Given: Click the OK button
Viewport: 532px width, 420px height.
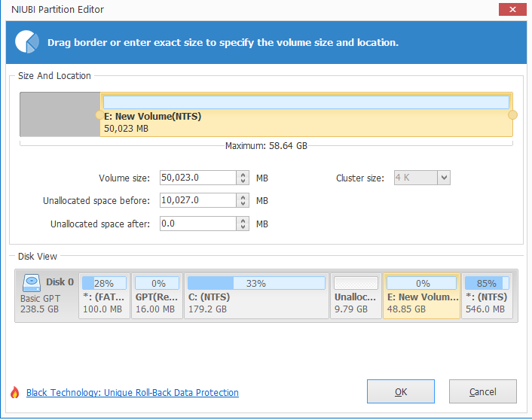Looking at the screenshot, I should click(x=401, y=391).
